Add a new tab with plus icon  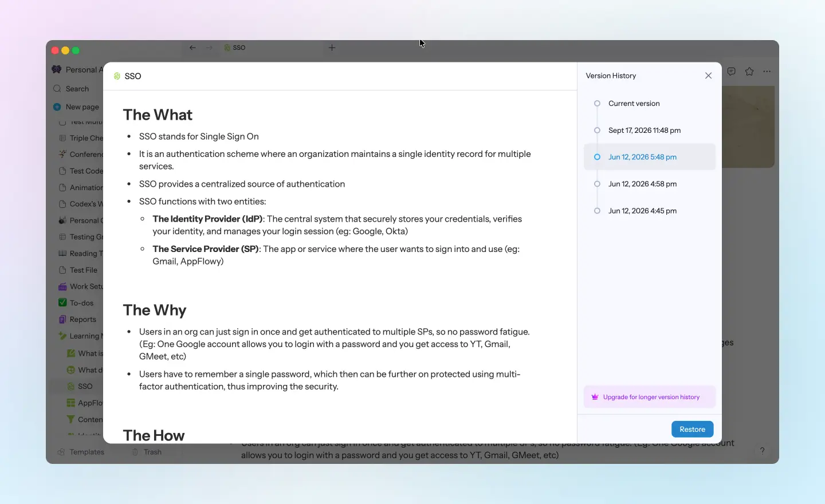332,48
